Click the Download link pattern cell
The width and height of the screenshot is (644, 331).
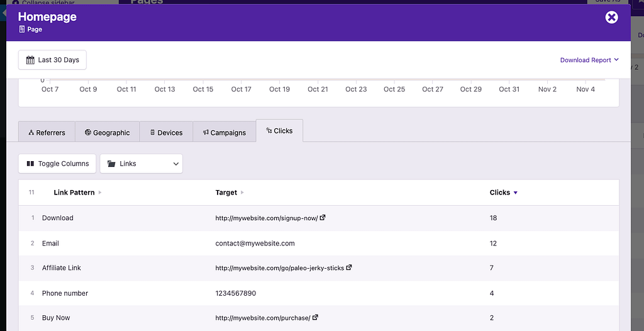tap(57, 218)
